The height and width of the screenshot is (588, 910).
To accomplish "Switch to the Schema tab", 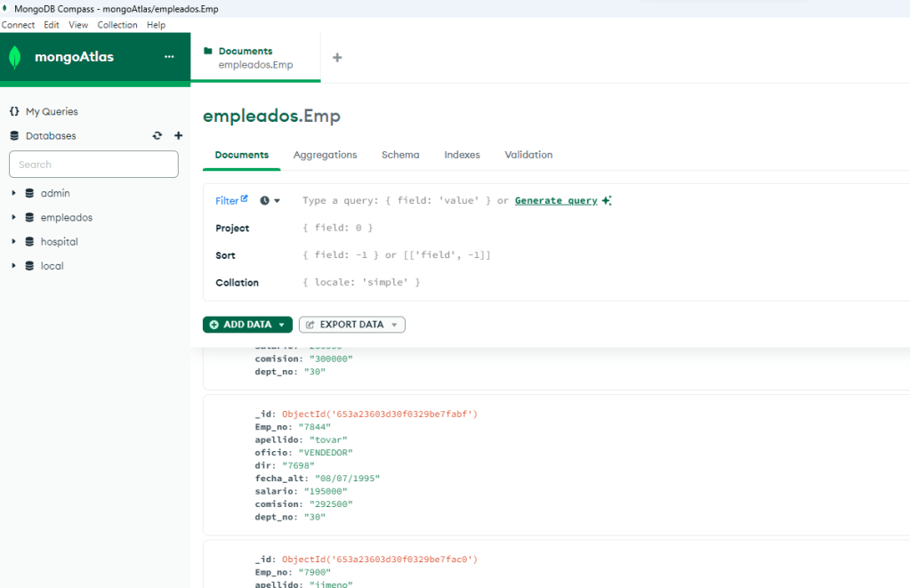I will (400, 155).
